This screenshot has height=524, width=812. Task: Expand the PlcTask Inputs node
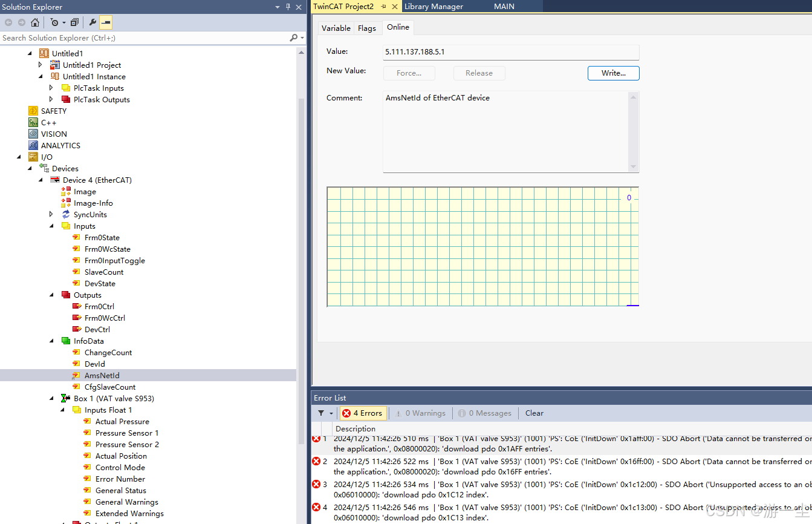[51, 88]
